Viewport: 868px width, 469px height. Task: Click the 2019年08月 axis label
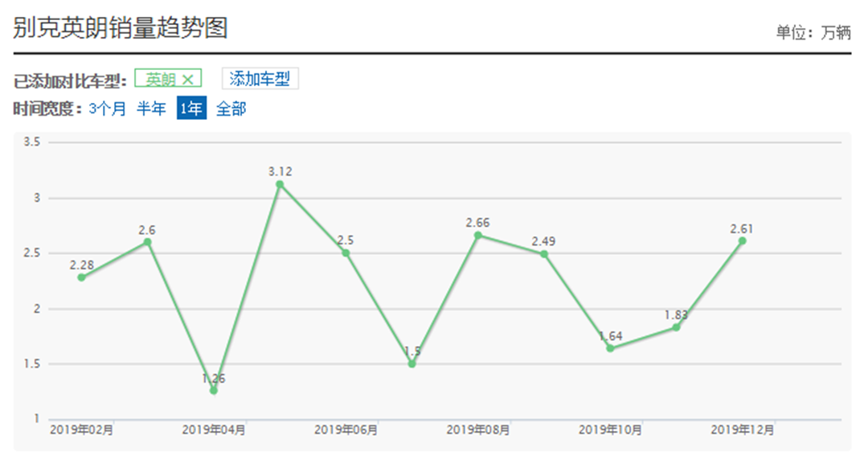tap(477, 430)
